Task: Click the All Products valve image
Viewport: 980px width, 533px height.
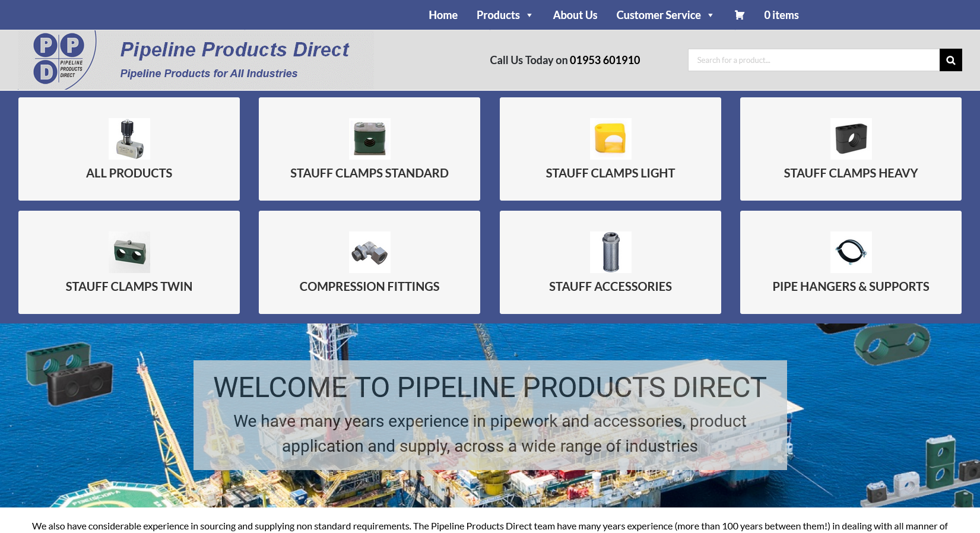Action: [129, 139]
